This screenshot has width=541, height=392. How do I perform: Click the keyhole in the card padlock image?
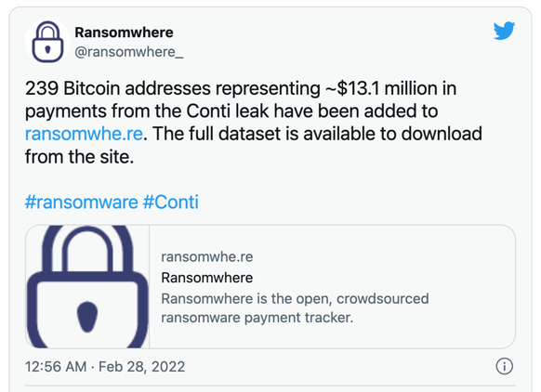(x=87, y=317)
